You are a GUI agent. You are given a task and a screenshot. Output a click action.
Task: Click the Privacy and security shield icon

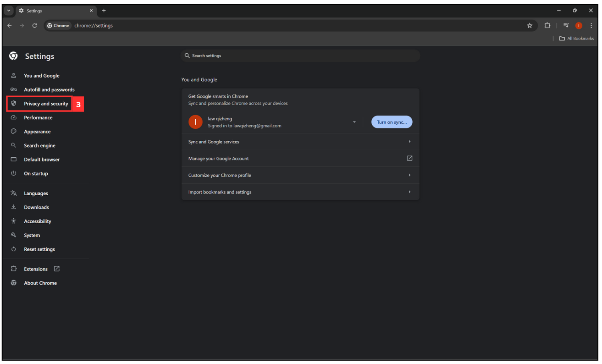click(14, 103)
